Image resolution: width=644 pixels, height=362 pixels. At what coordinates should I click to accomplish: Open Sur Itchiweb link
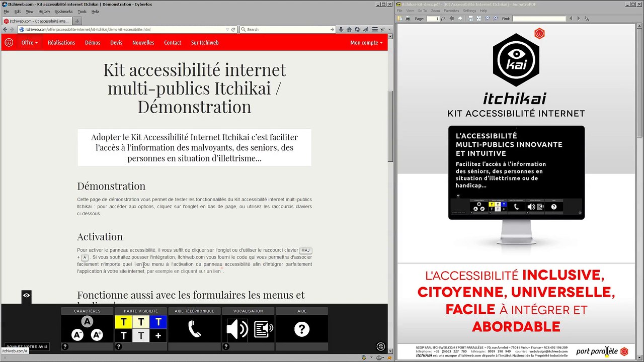(205, 43)
